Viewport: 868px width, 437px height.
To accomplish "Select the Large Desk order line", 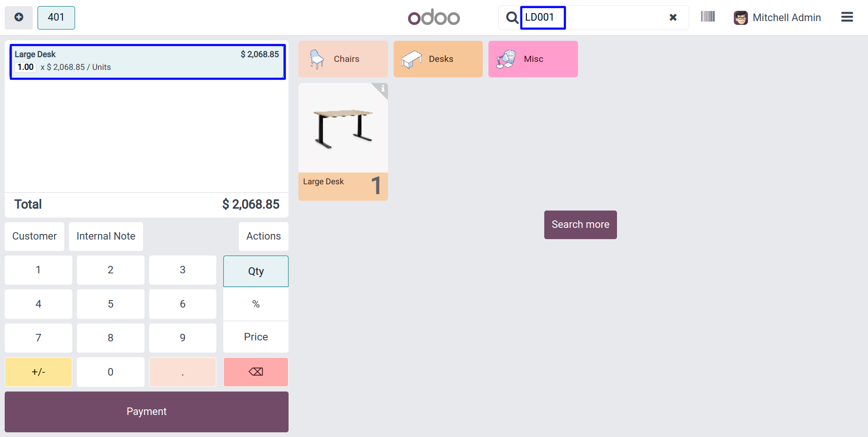I will (147, 61).
